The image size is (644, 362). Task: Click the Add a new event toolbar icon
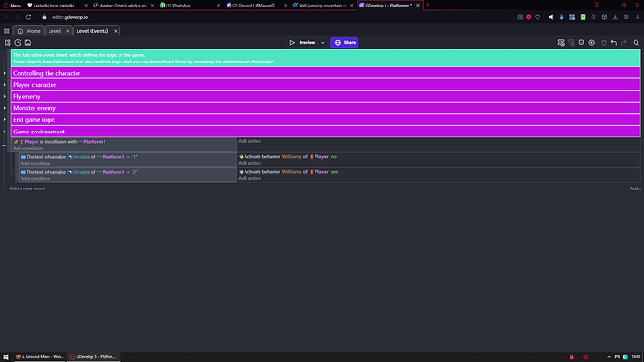[561, 43]
